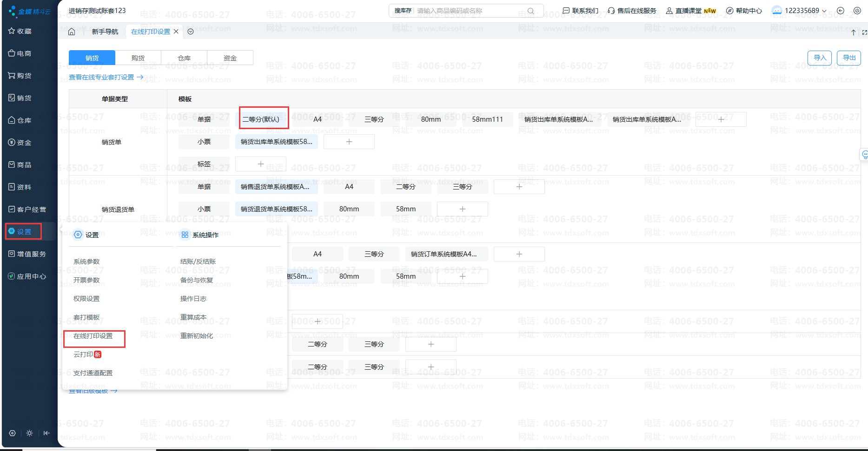Expand the 搜库存 search type dropdown
This screenshot has height=451, width=868.
tap(403, 11)
